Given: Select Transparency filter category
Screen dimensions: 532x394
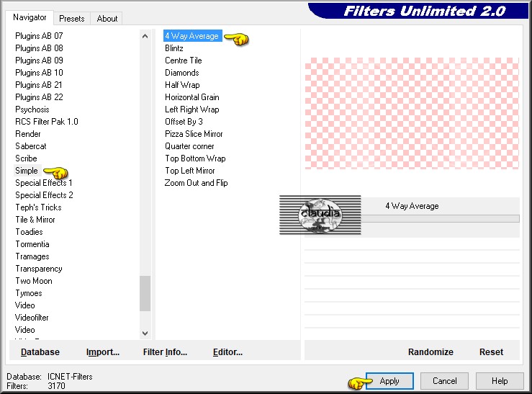Looking at the screenshot, I should [39, 269].
